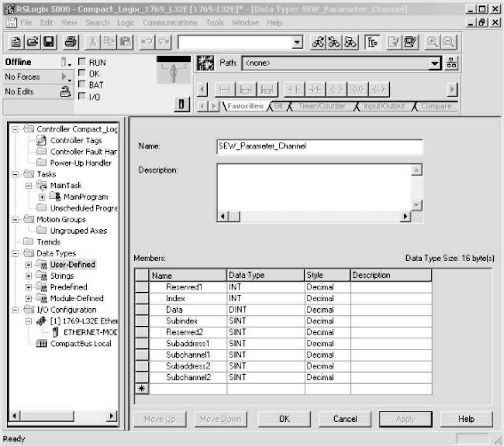The width and height of the screenshot is (504, 446).
Task: Click the Apply button
Action: 405,419
